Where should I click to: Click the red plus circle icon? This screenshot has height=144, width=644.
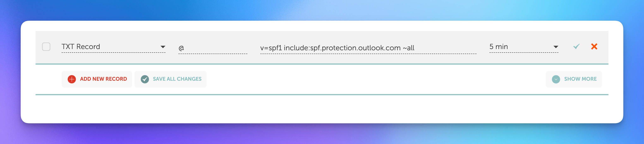click(72, 79)
